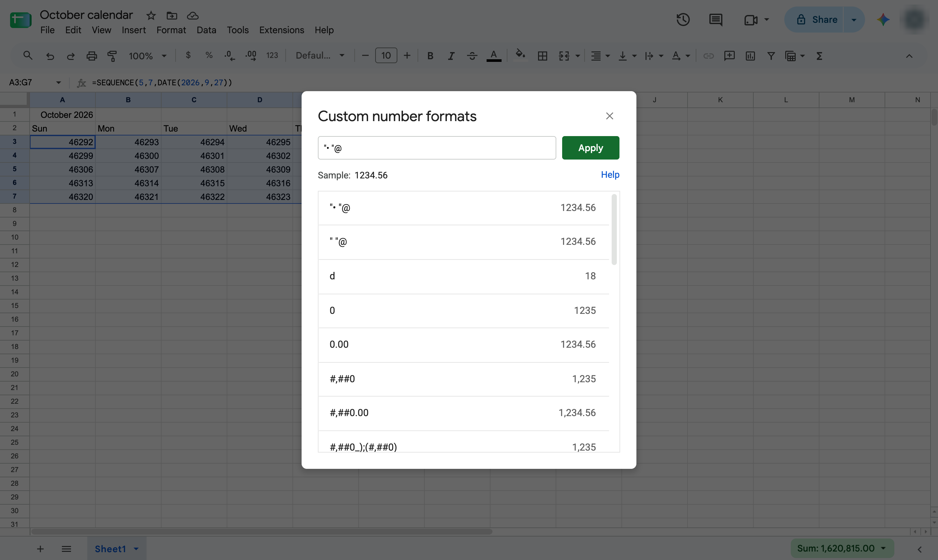Expand the Sum status dropdown

[x=883, y=548]
